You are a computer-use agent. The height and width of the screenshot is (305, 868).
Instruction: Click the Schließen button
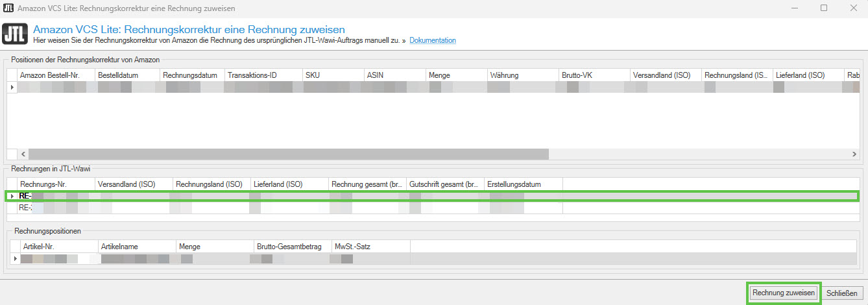pos(843,293)
